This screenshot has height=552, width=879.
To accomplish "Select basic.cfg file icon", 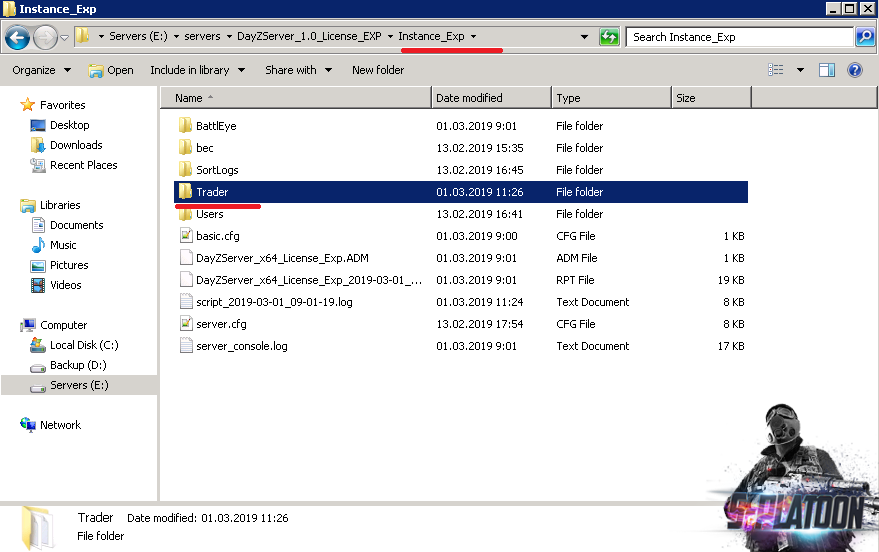I will (186, 236).
